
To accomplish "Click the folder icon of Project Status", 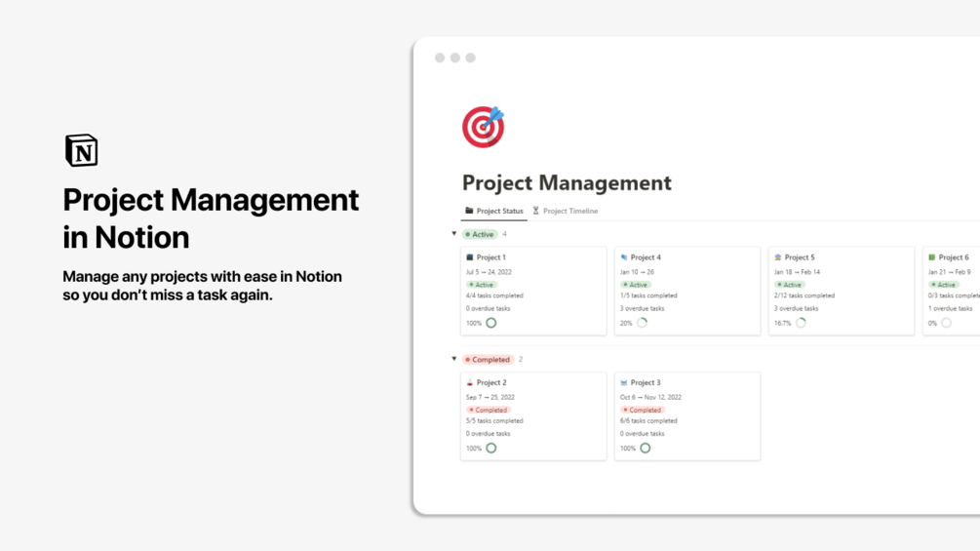I will tap(469, 211).
